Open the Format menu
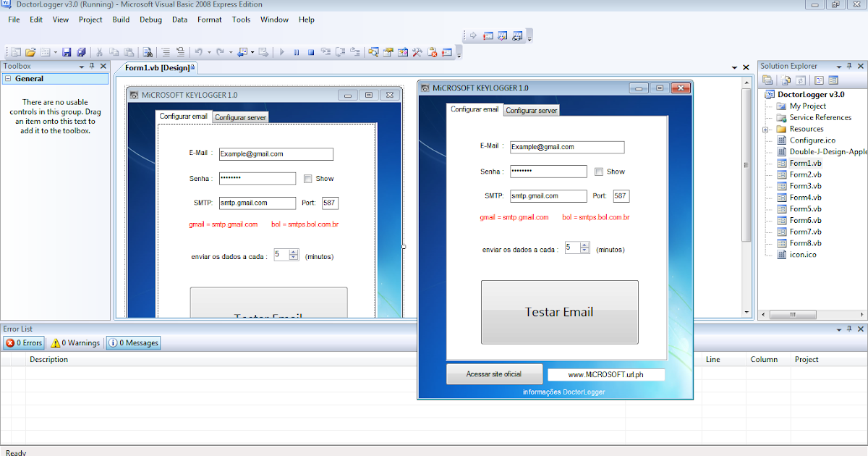Image resolution: width=868 pixels, height=456 pixels. [210, 20]
